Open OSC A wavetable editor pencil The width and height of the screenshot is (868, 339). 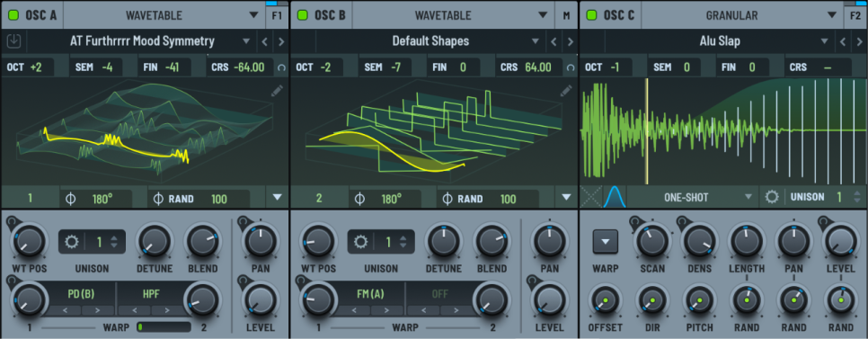click(x=278, y=91)
